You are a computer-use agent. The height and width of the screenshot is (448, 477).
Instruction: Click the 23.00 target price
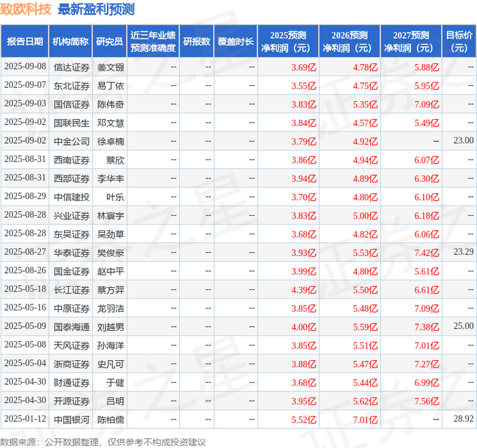463,141
